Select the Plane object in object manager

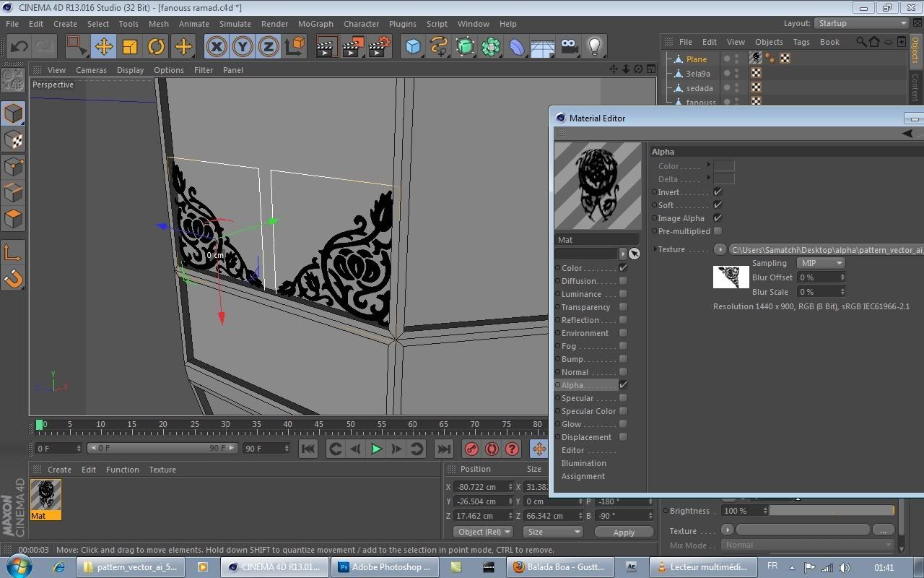pyautogui.click(x=697, y=59)
